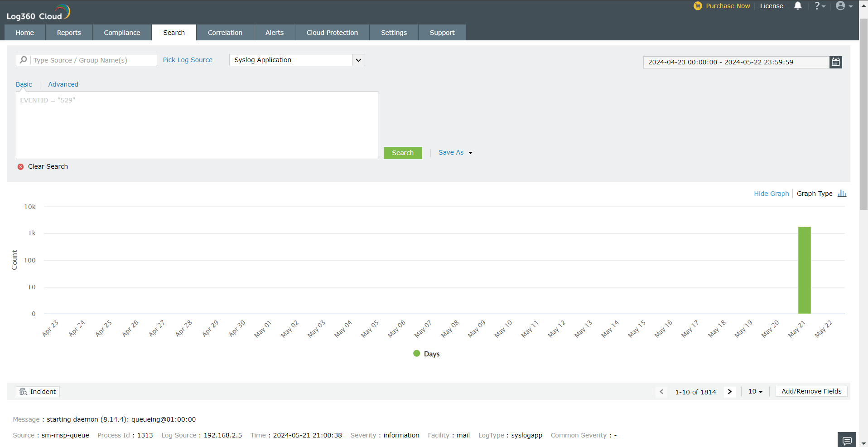The height and width of the screenshot is (447, 868).
Task: Toggle the Days legend in the chart
Action: click(x=426, y=354)
